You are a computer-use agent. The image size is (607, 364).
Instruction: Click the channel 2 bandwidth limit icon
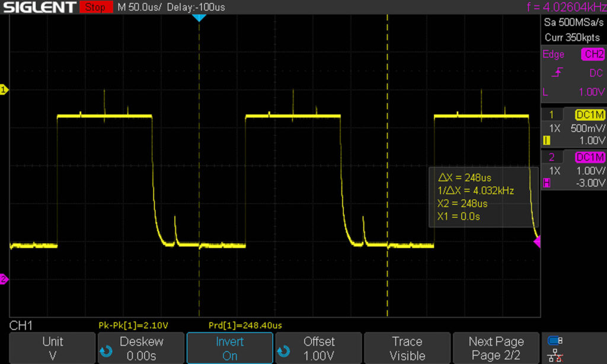(547, 183)
